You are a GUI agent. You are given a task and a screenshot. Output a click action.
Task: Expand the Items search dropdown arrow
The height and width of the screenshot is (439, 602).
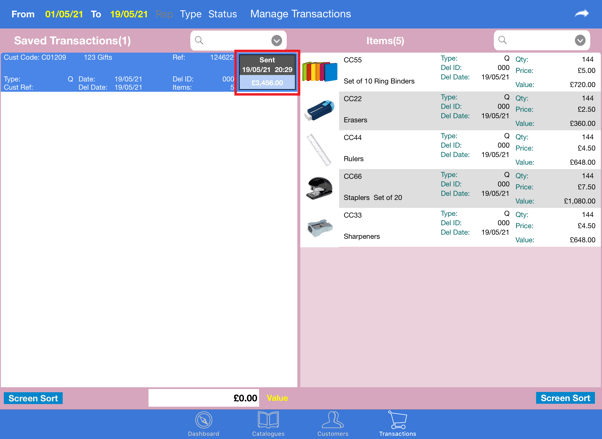click(x=580, y=41)
